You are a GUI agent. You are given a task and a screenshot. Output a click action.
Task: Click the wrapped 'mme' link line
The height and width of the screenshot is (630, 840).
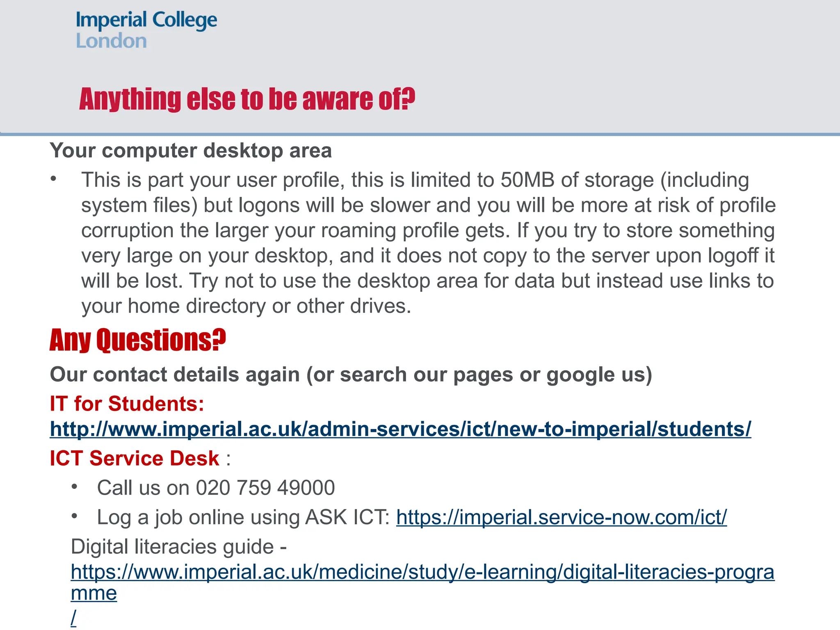[94, 593]
